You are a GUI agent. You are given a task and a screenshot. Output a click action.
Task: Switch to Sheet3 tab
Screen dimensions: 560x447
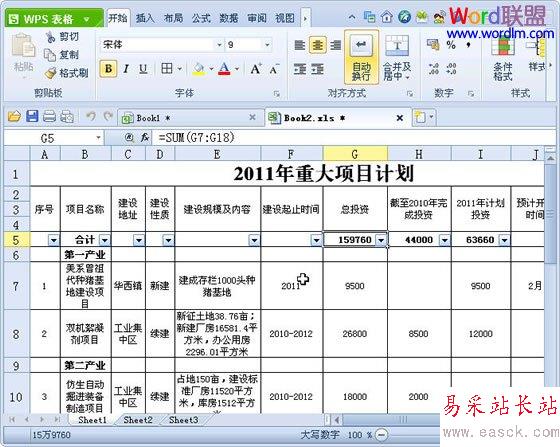(x=184, y=420)
